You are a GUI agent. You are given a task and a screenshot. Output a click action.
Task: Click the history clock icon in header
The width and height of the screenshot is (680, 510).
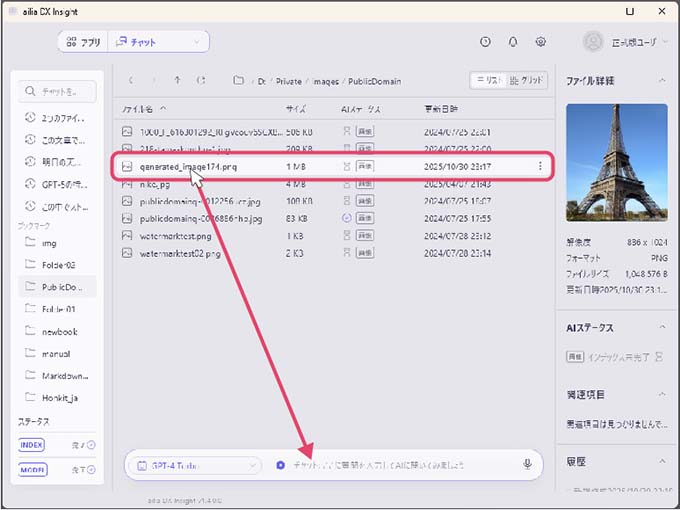click(485, 42)
